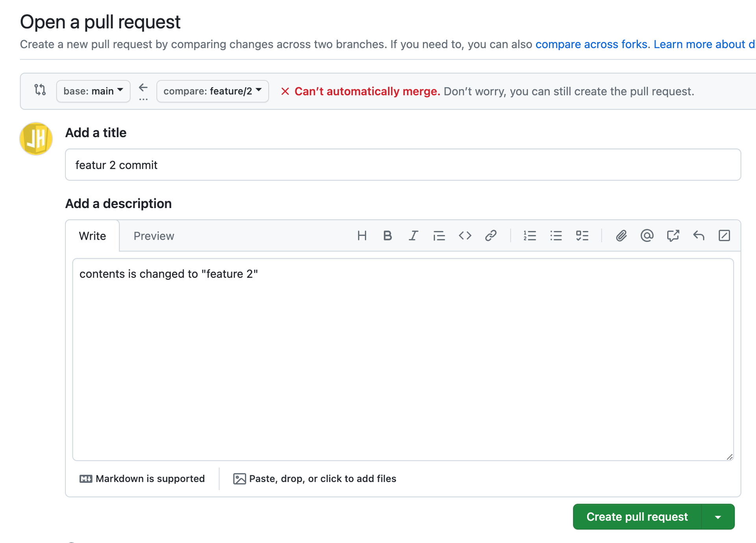756x543 pixels.
Task: Toggle bold text formatting
Action: point(387,236)
